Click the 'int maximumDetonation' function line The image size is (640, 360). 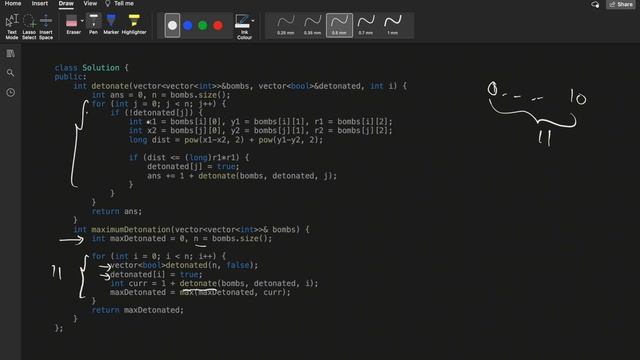(x=191, y=229)
